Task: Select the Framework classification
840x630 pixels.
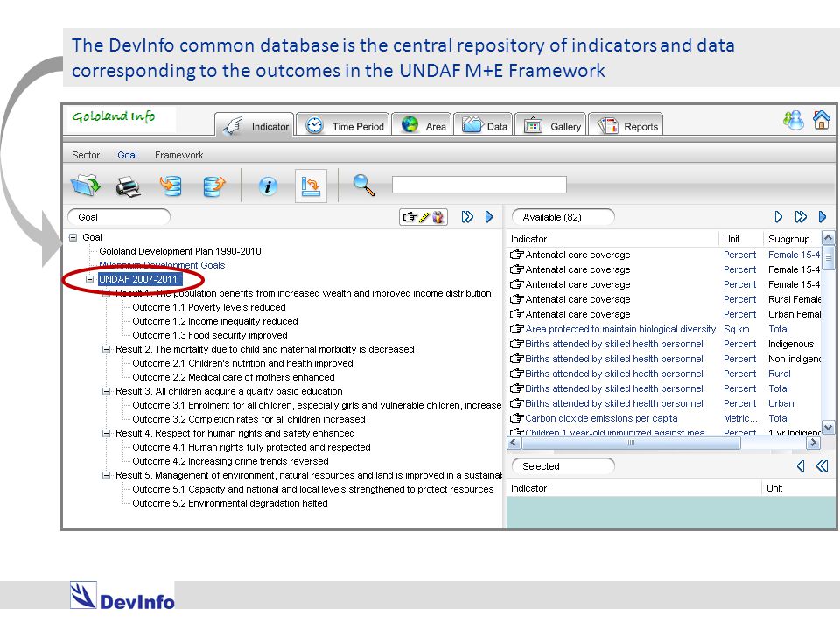Action: pyautogui.click(x=178, y=155)
